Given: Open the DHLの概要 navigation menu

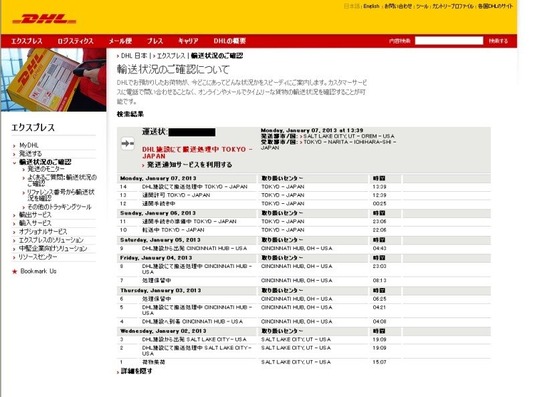Looking at the screenshot, I should click(x=230, y=41).
